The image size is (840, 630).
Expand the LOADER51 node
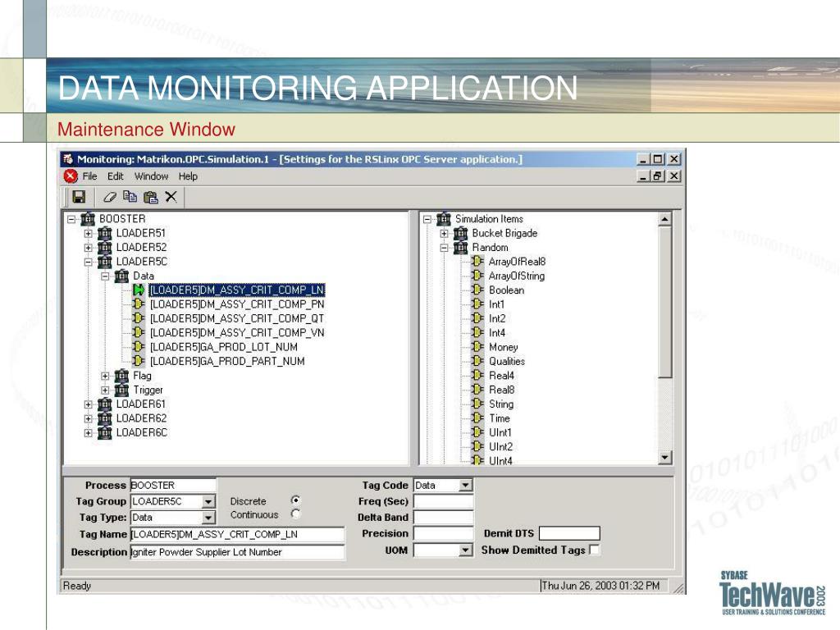[89, 234]
